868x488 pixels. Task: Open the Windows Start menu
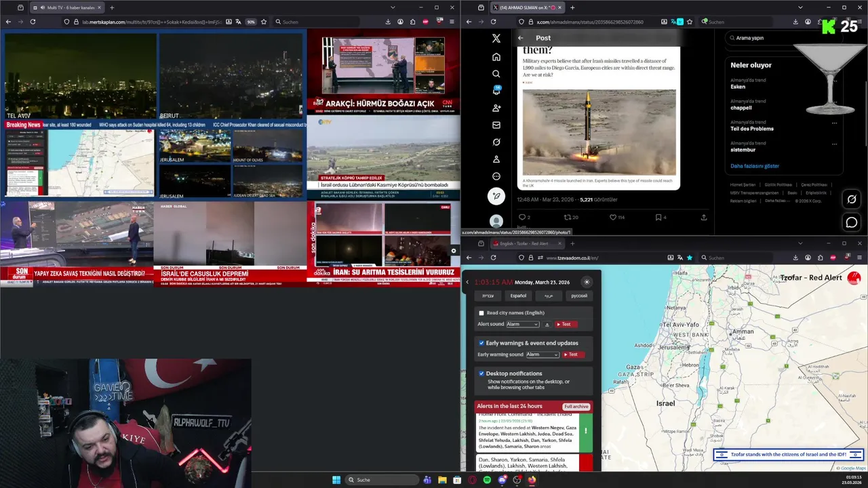[336, 480]
